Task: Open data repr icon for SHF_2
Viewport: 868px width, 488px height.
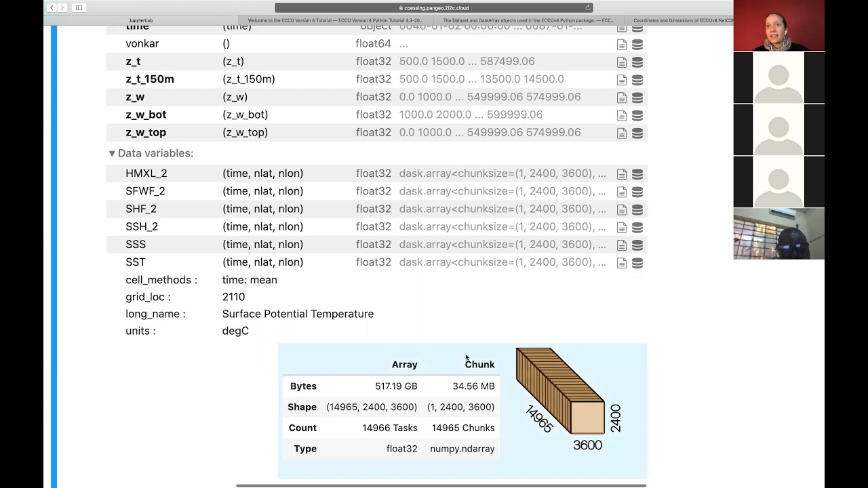Action: pyautogui.click(x=637, y=209)
